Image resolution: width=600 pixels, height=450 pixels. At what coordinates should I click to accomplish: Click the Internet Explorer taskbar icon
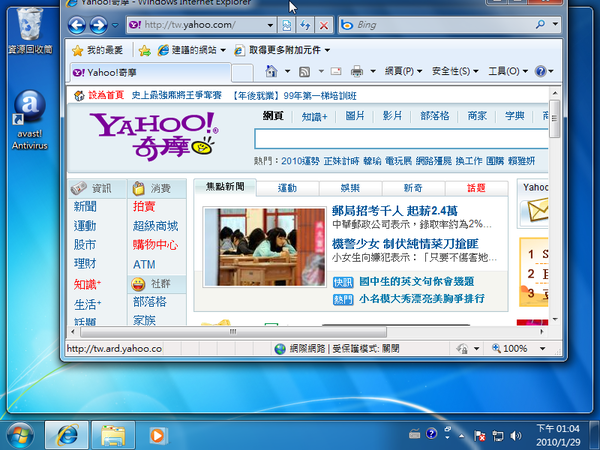pos(67,435)
